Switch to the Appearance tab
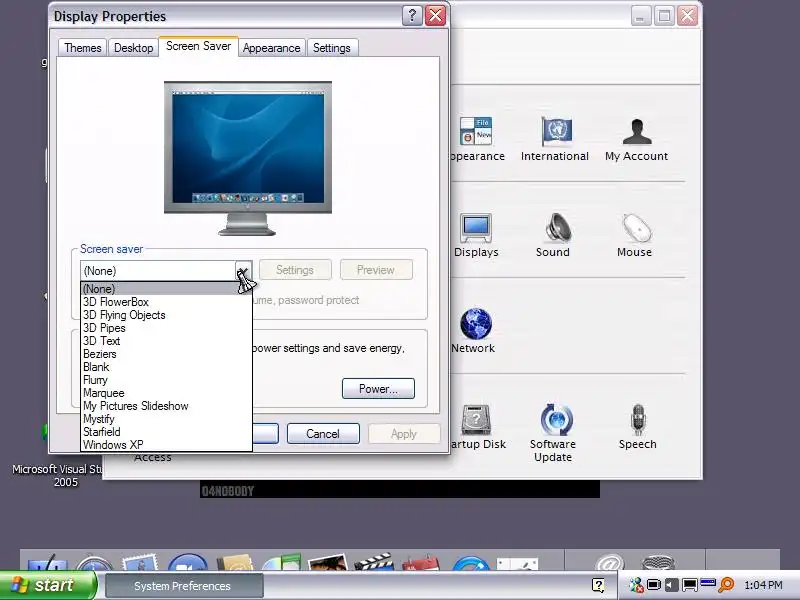This screenshot has width=800, height=600. 271,48
